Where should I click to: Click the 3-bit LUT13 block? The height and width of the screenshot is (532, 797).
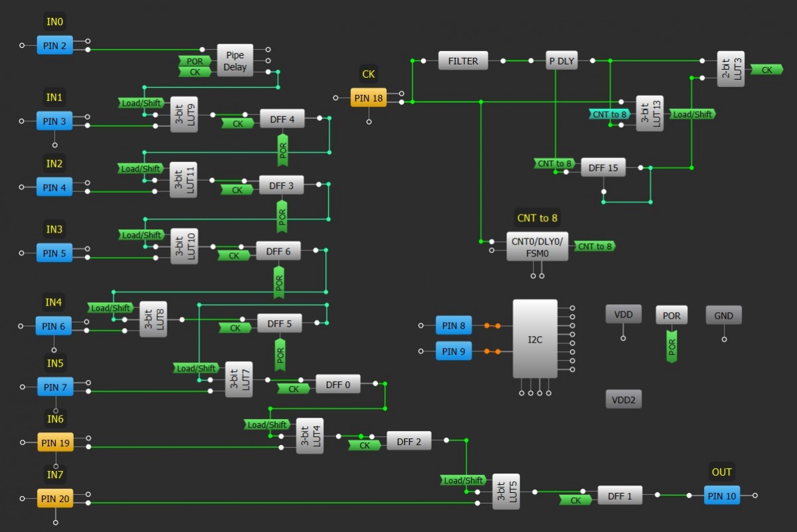tap(650, 114)
